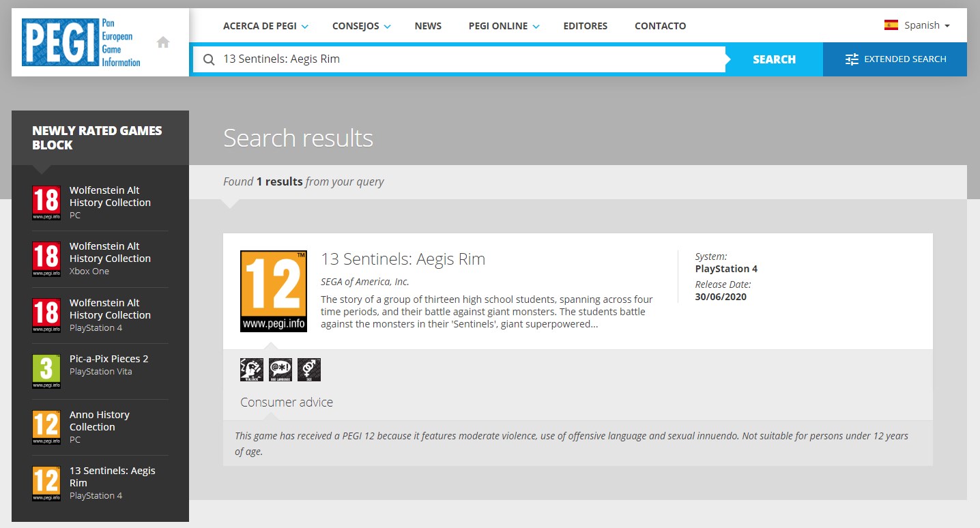
Task: Click the sex content descriptor icon
Action: pos(309,370)
